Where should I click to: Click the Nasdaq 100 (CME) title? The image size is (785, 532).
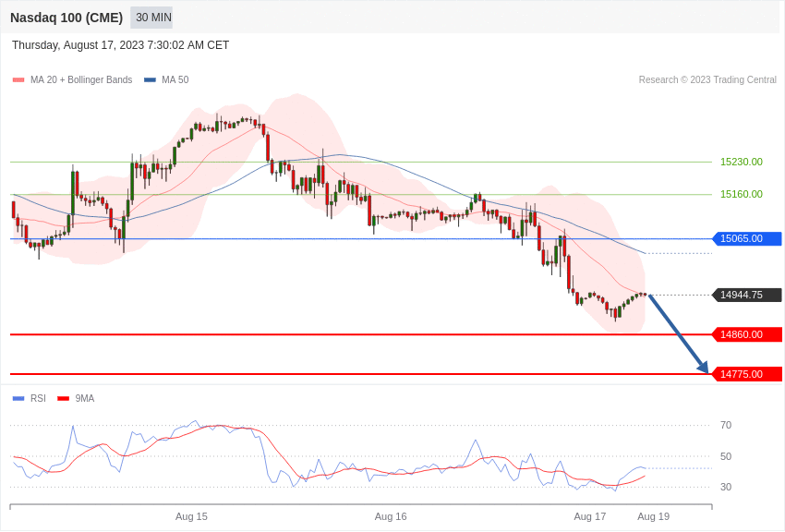pos(66,18)
